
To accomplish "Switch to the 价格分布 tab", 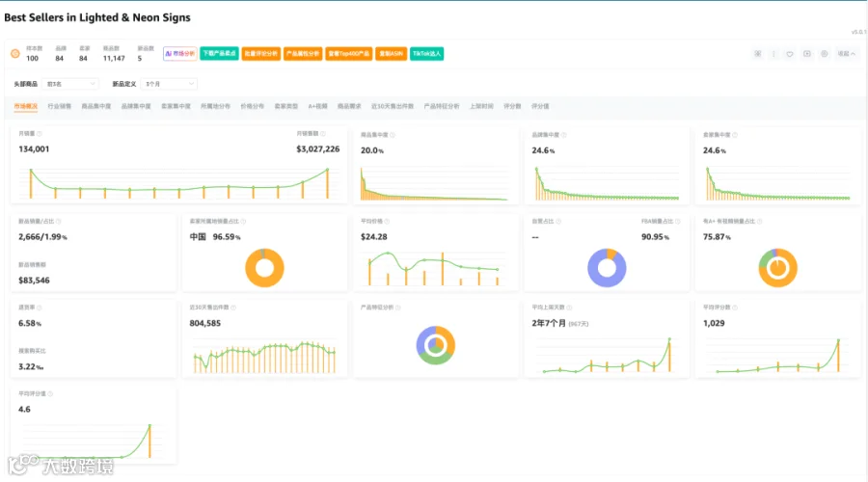I will 252,106.
